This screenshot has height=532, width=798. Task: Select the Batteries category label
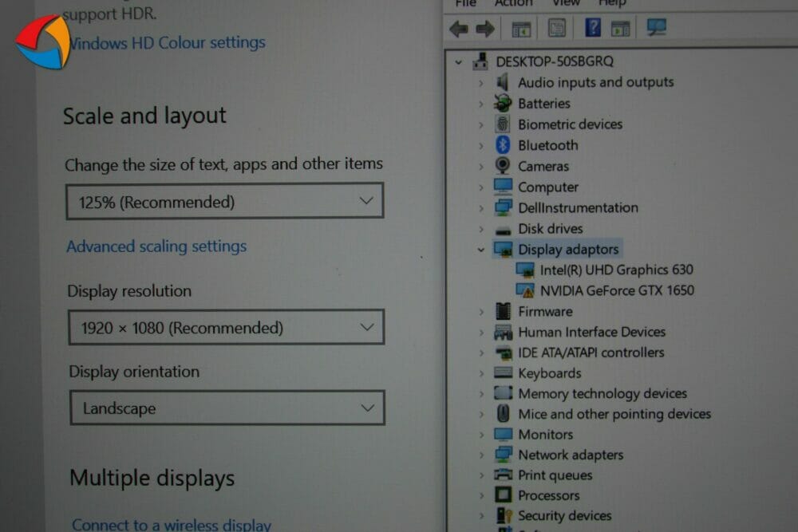tap(544, 103)
